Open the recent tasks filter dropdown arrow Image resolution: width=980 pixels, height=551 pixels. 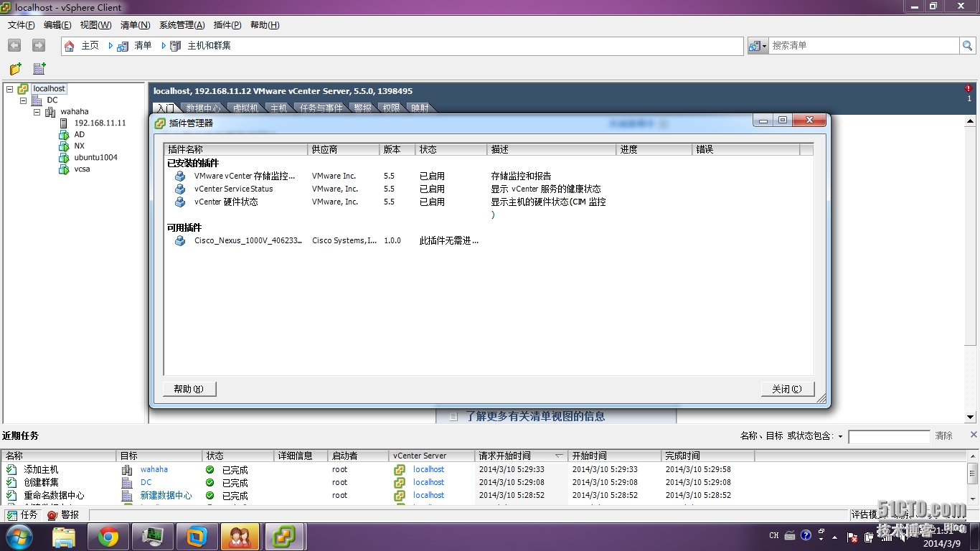pos(840,436)
